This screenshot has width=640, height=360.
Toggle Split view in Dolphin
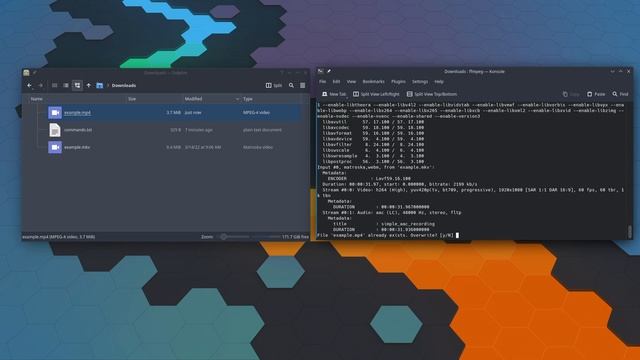pyautogui.click(x=274, y=86)
